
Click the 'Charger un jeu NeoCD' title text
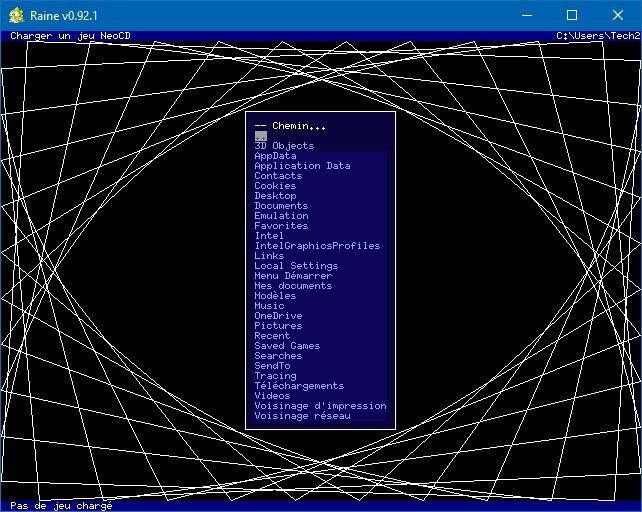point(70,36)
